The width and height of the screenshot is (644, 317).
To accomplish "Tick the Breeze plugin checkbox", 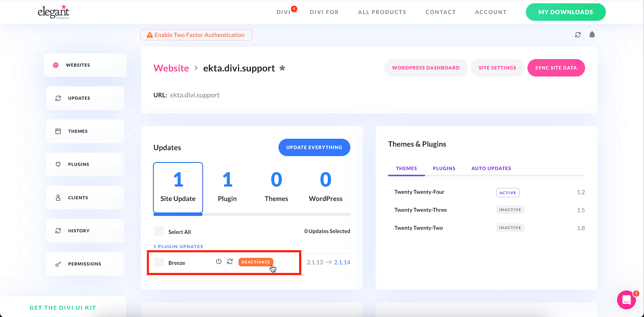I will pos(159,262).
